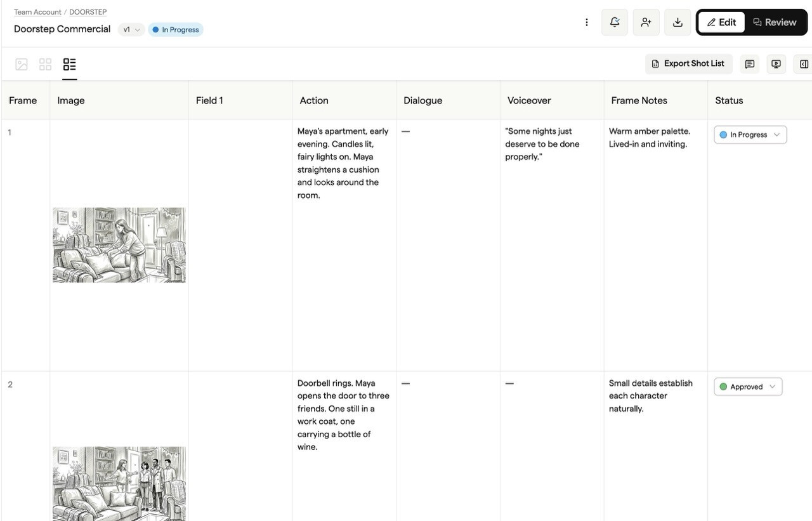Switch to Edit mode
Screen dimensions: 812x521
(x=722, y=22)
